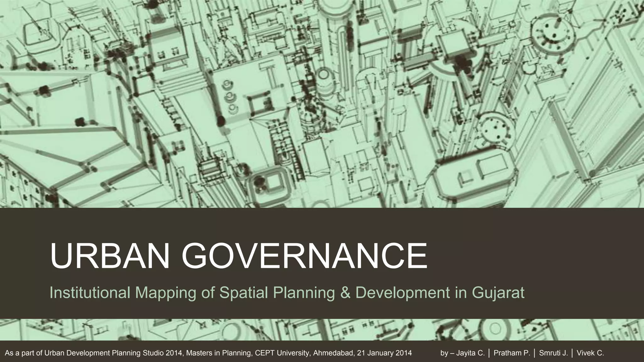
Task: Click author name Smruti J.
Action: (553, 353)
